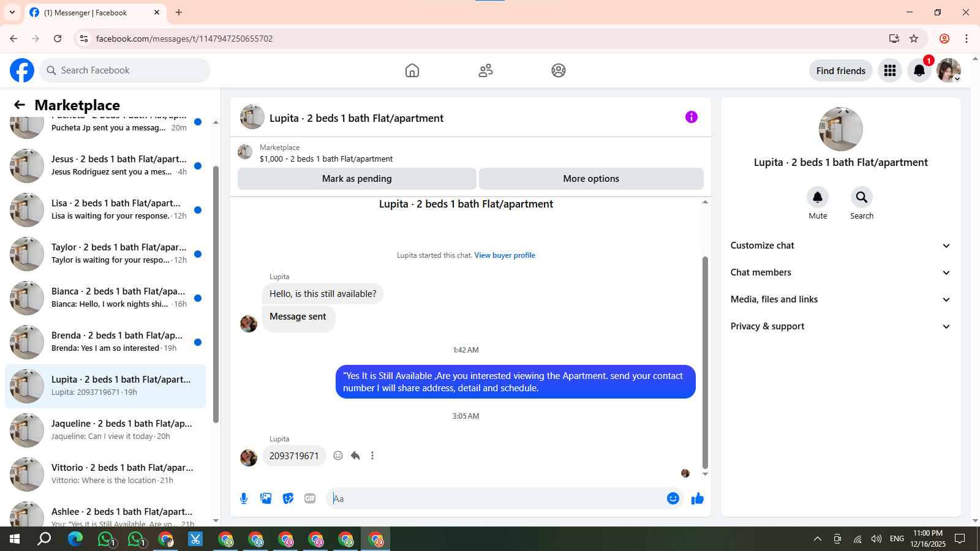The height and width of the screenshot is (551, 980).
Task: Go to the Home feed icon
Action: [x=412, y=70]
